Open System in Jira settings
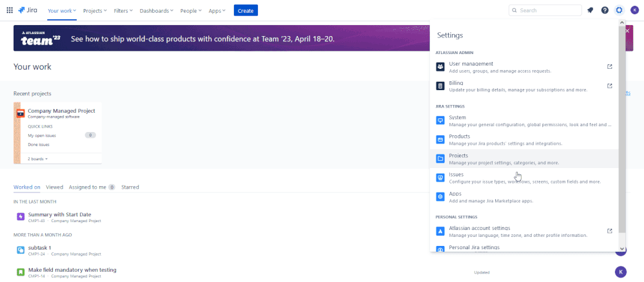 pyautogui.click(x=524, y=120)
